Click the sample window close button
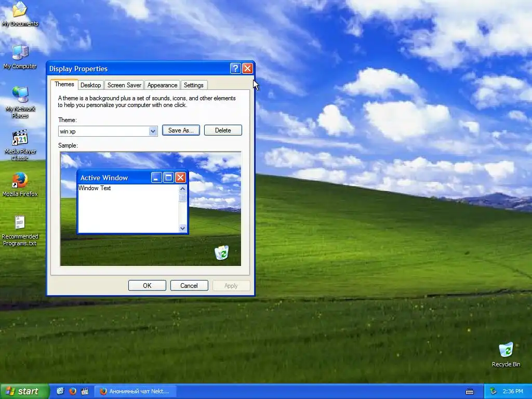The image size is (532, 399). pyautogui.click(x=180, y=178)
